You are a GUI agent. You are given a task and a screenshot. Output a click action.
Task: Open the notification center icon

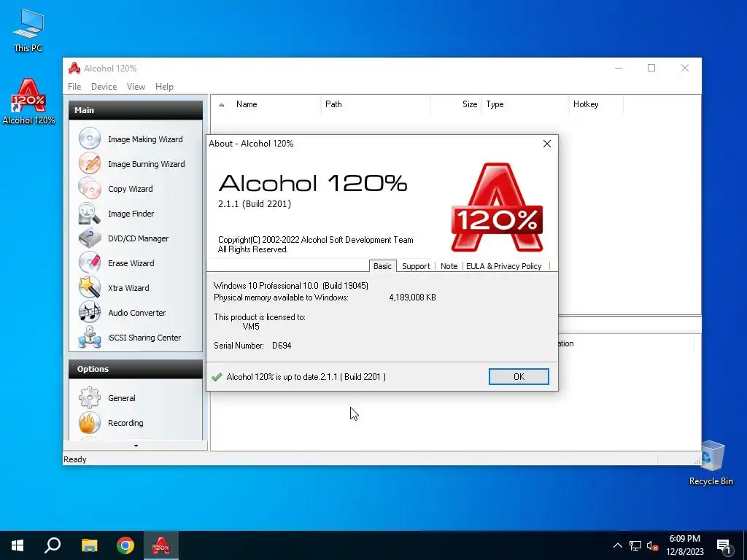(x=724, y=545)
